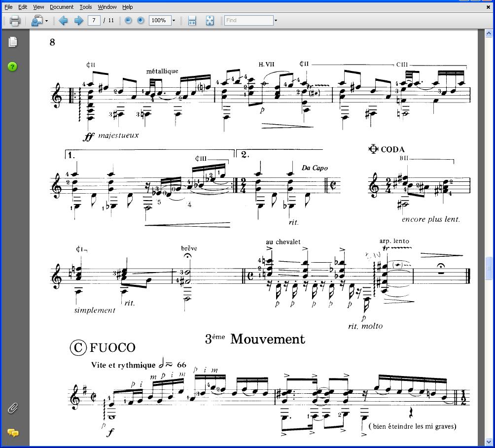This screenshot has height=448, width=495.
Task: Click the fit one full page icon
Action: [210, 21]
